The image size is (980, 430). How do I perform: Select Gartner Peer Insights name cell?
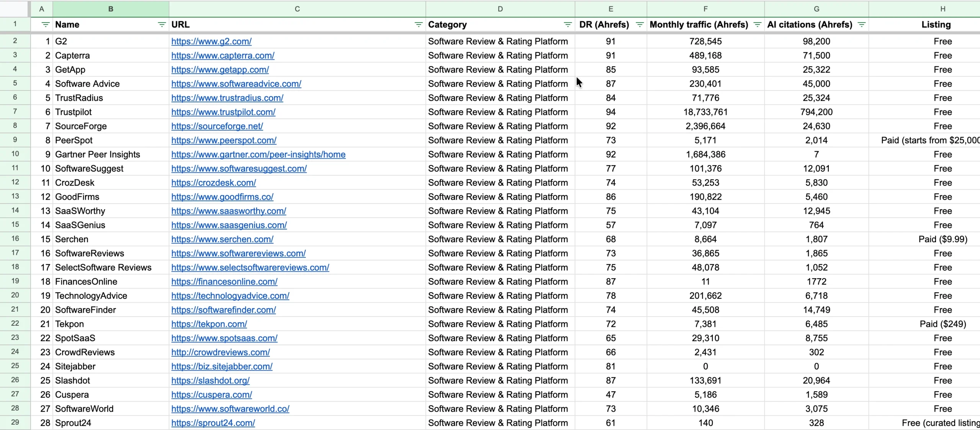point(111,154)
